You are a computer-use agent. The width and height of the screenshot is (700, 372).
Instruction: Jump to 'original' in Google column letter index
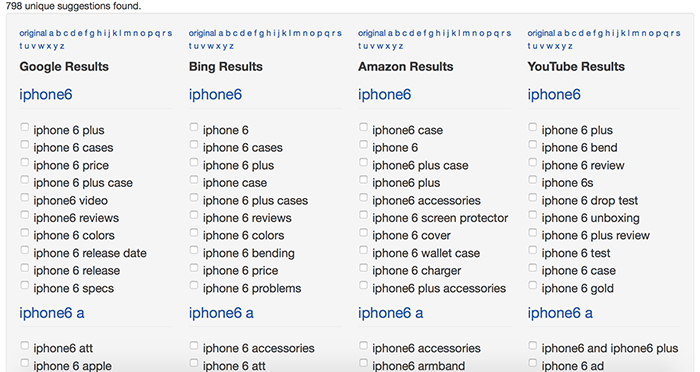tap(33, 33)
